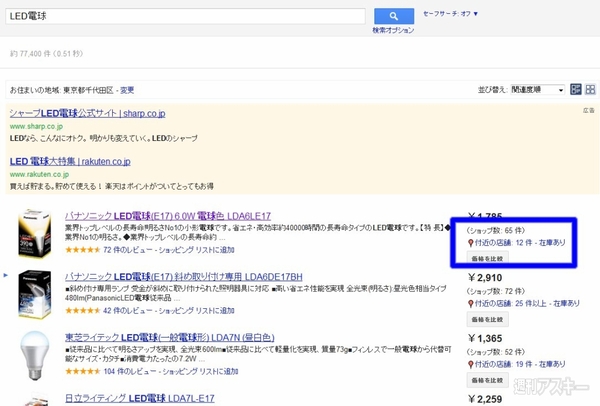
Task: Click LDA6LE17 product thumbnail image
Action: click(34, 234)
